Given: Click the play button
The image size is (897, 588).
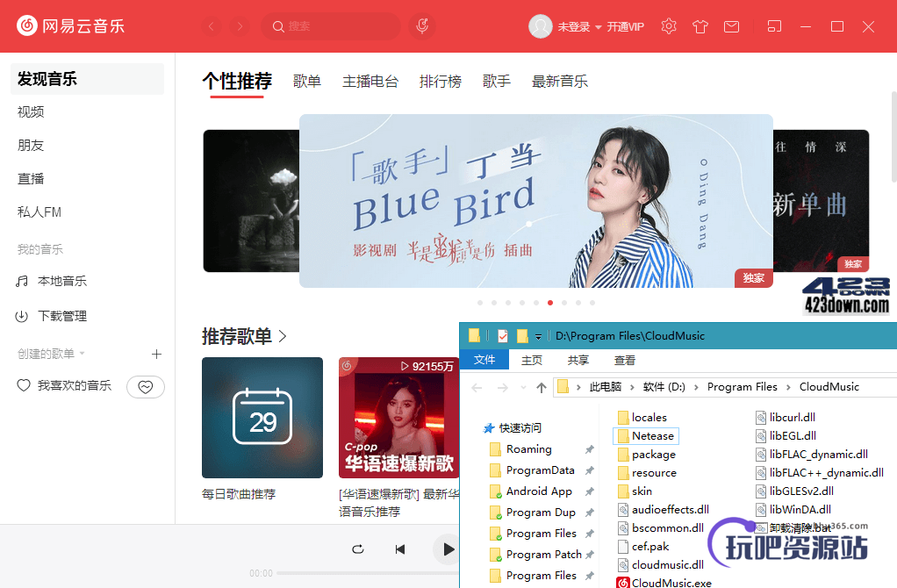Looking at the screenshot, I should coord(447,549).
